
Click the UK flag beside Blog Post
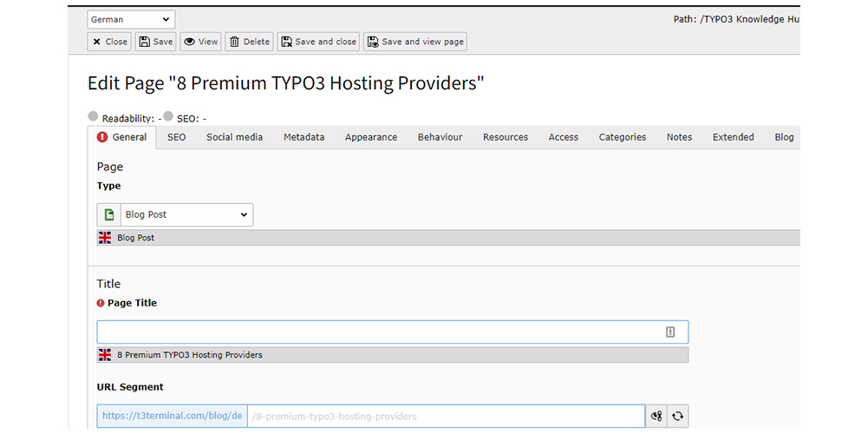pyautogui.click(x=105, y=238)
